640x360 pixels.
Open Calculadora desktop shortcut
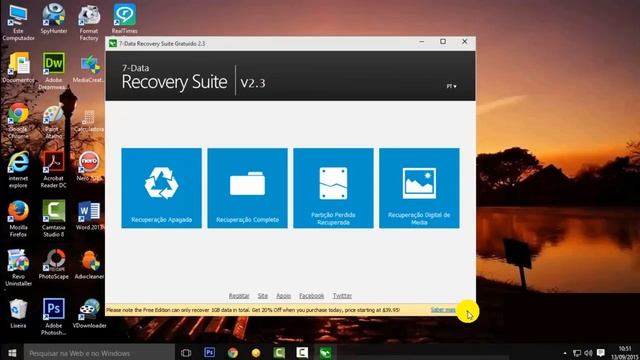tap(89, 121)
